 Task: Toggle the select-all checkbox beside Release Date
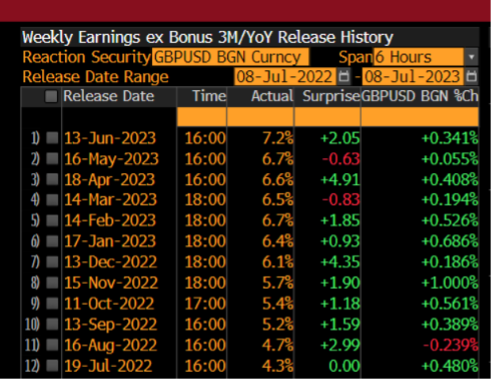click(51, 97)
